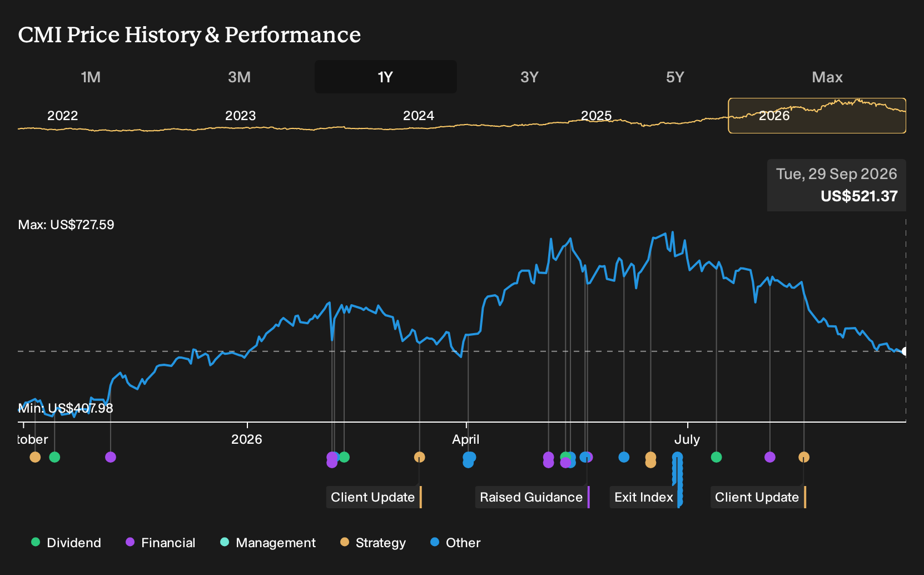Click the tall stack of blue markers at July
This screenshot has width=924, height=575.
[x=677, y=479]
